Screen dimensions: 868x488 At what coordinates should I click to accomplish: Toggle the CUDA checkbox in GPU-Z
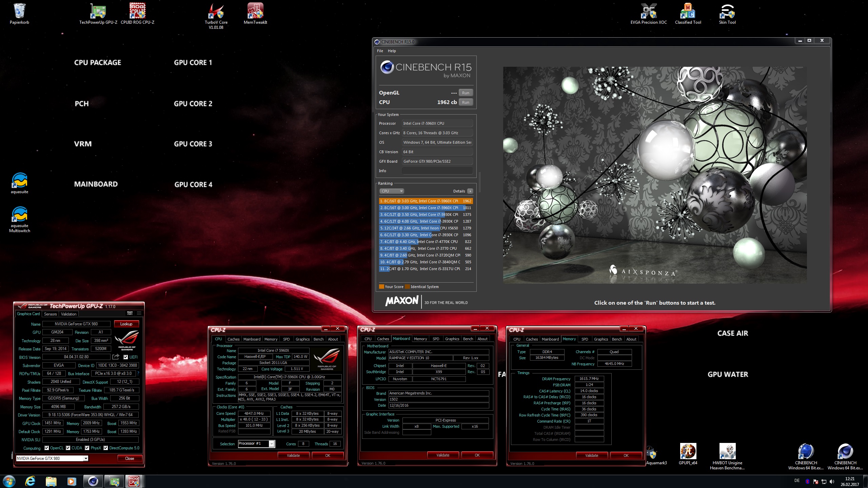(68, 448)
